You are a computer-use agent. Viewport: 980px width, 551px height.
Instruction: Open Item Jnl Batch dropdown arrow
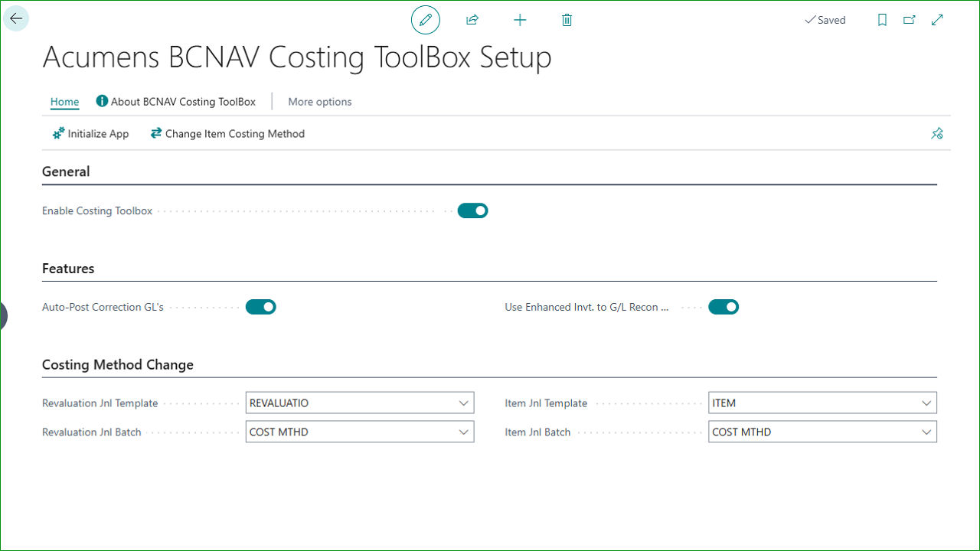[926, 432]
